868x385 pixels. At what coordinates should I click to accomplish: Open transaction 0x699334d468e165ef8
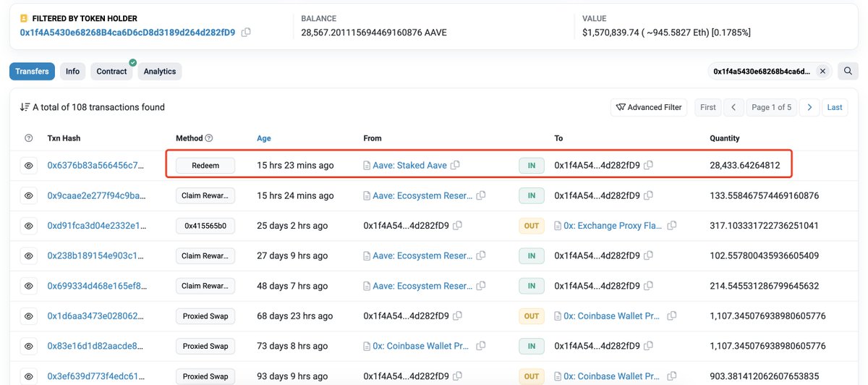(96, 286)
